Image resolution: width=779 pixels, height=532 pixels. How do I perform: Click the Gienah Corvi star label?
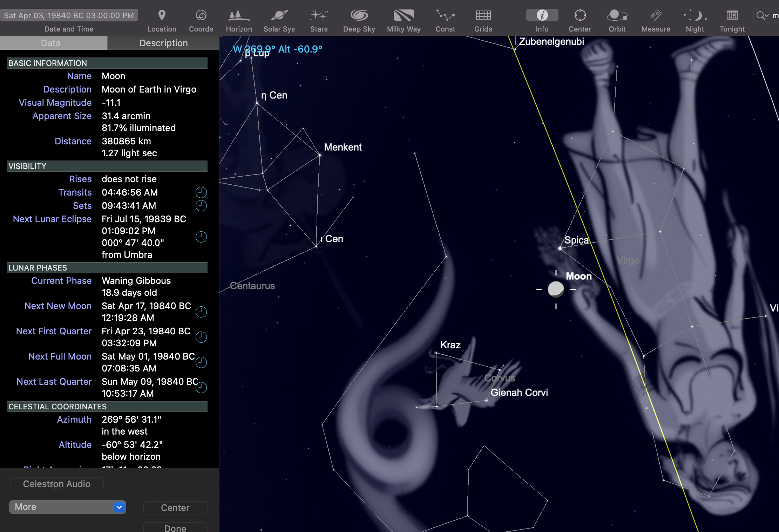coord(519,393)
